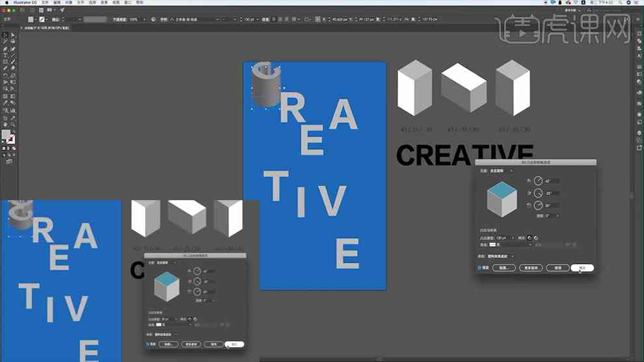Select the Artboard tool
Screen dimensions: 644x362
5,118
